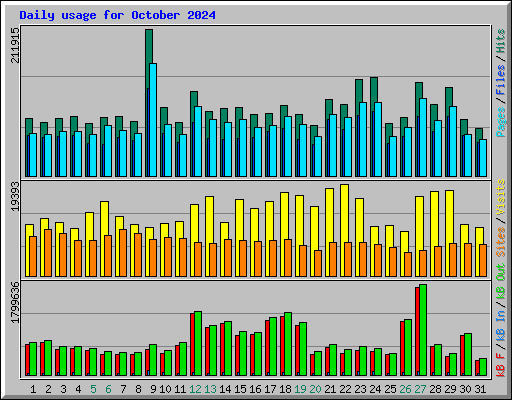Select the green kB Out bar for day 31
Viewport: 512px width, 400px height.
point(483,367)
